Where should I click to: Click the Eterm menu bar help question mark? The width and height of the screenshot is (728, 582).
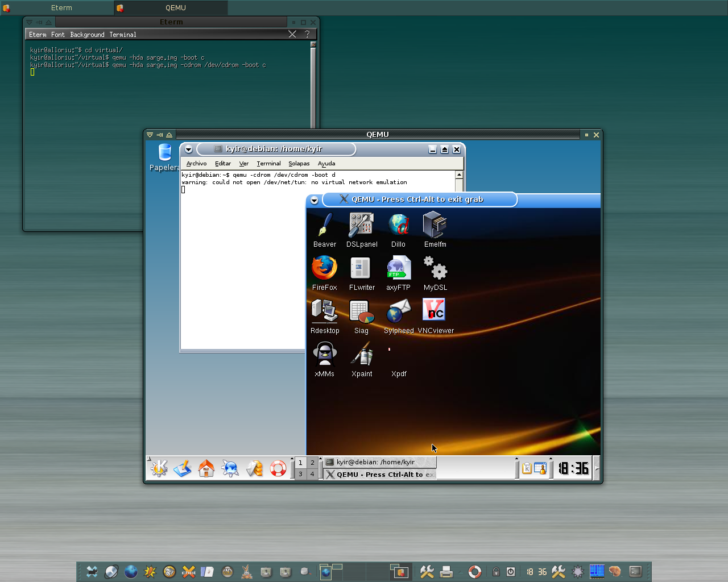point(307,34)
